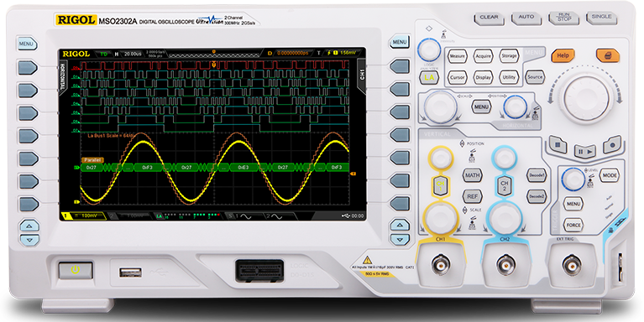Screen dimensions: 644x322
Task: Click the AUTO button
Action: coord(526,18)
